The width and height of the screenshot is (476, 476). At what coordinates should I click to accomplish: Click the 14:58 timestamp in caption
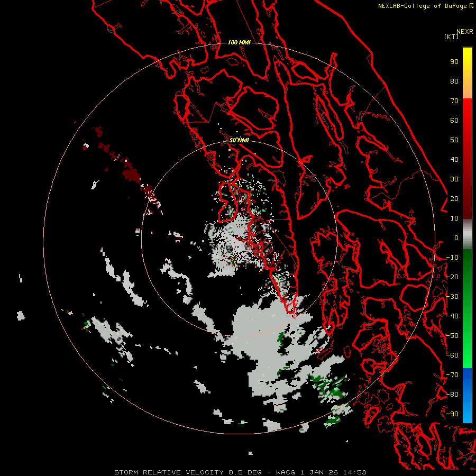tap(354, 472)
